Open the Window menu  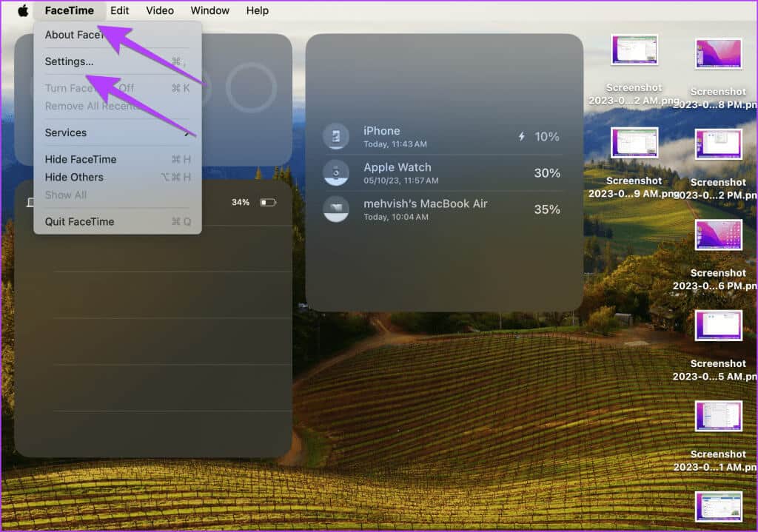tap(209, 10)
